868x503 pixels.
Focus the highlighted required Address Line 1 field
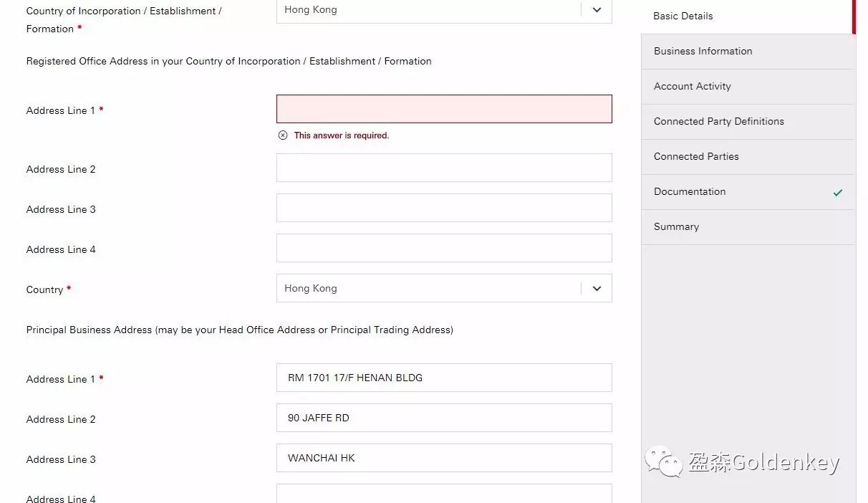click(444, 109)
